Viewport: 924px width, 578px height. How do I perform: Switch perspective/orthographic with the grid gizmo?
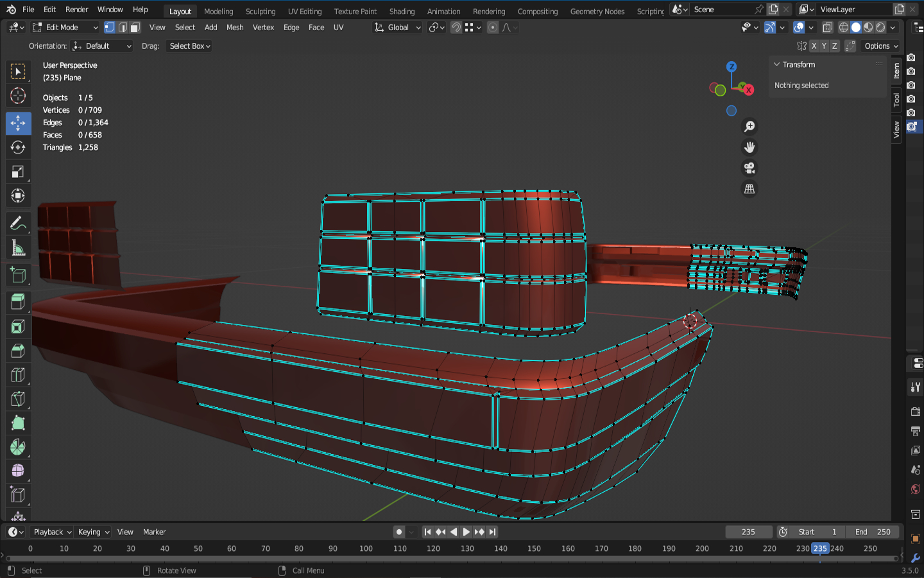[749, 189]
